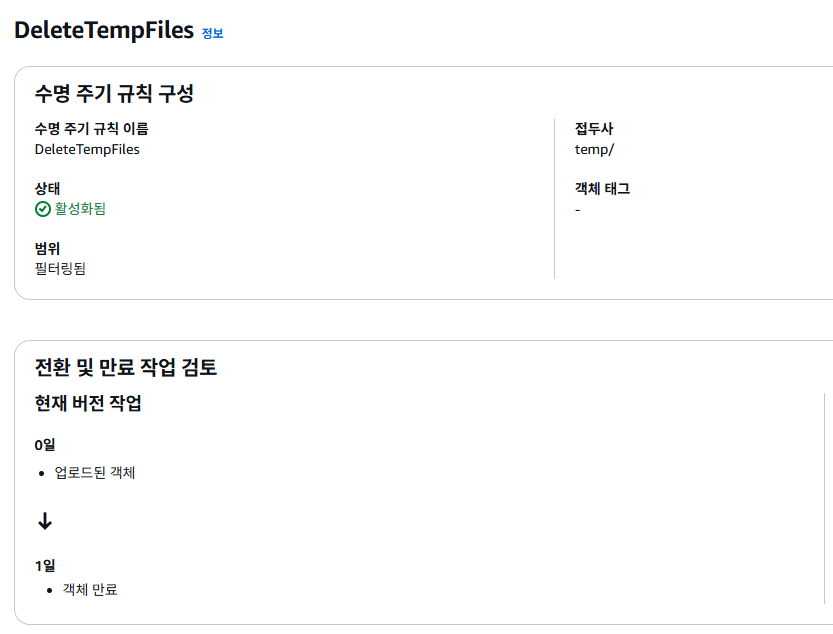Click the 0일 timeline marker
The image size is (833, 634).
tap(45, 445)
